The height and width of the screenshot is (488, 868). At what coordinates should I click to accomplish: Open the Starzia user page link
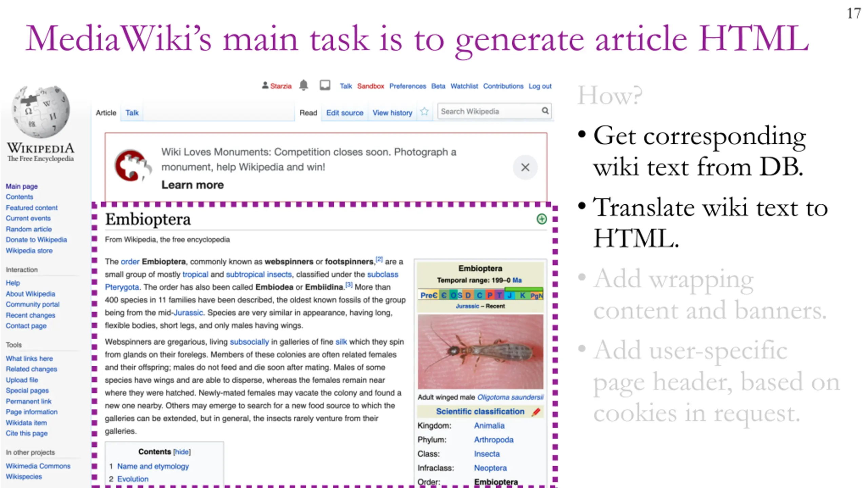pyautogui.click(x=281, y=86)
